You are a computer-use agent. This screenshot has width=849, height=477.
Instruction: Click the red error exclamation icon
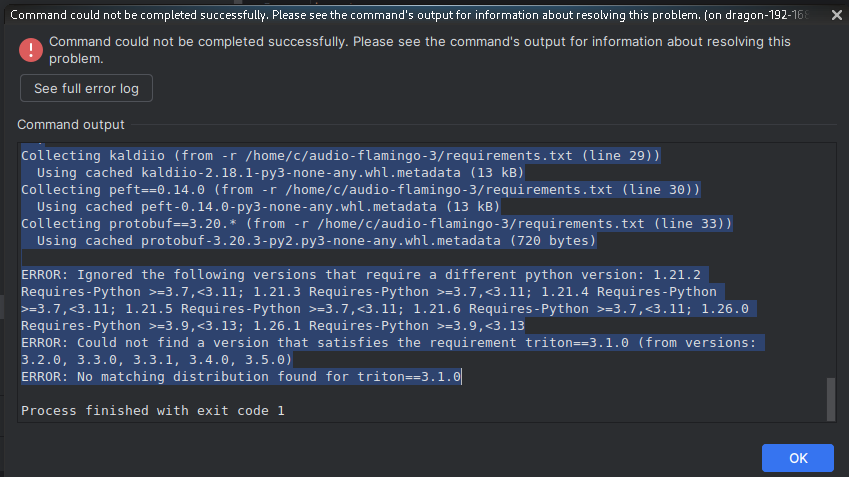point(31,49)
